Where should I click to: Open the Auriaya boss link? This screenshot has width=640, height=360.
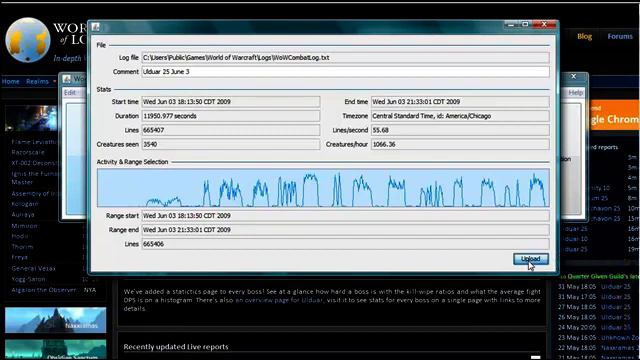(x=23, y=214)
